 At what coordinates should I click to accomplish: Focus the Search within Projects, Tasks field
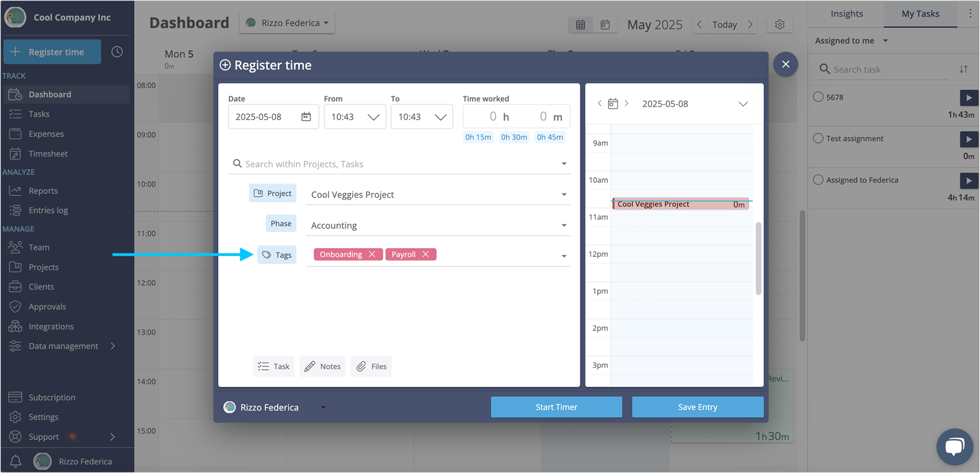(x=399, y=164)
